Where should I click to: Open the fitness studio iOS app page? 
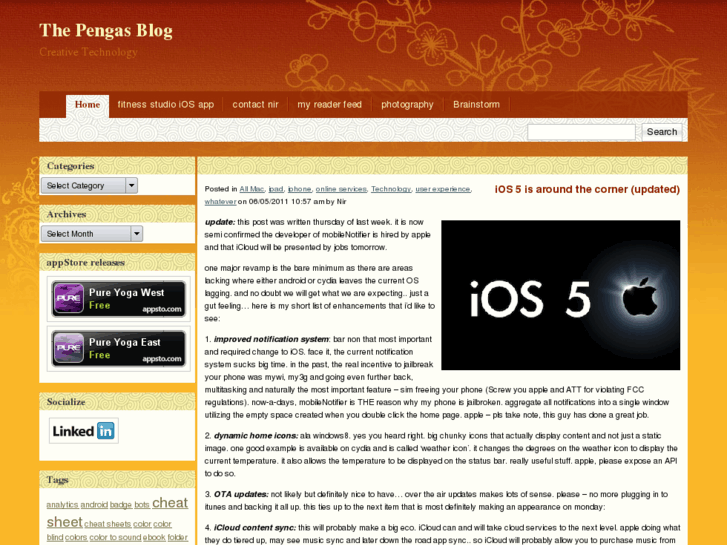click(x=166, y=105)
